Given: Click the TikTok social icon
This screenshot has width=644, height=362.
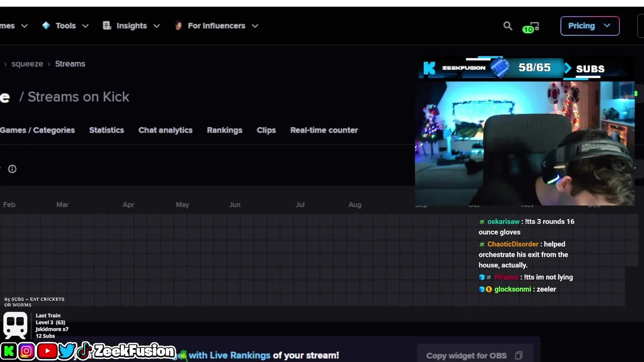Looking at the screenshot, I should point(84,350).
